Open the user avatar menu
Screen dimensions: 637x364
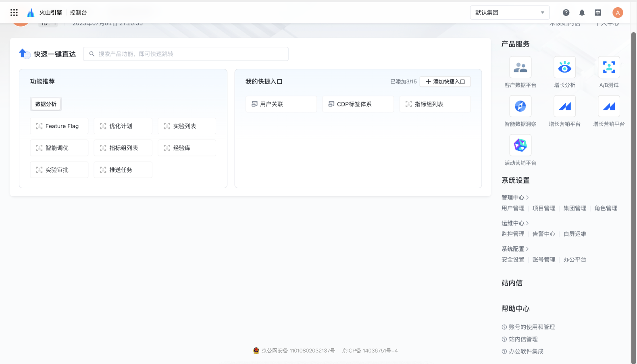point(617,12)
